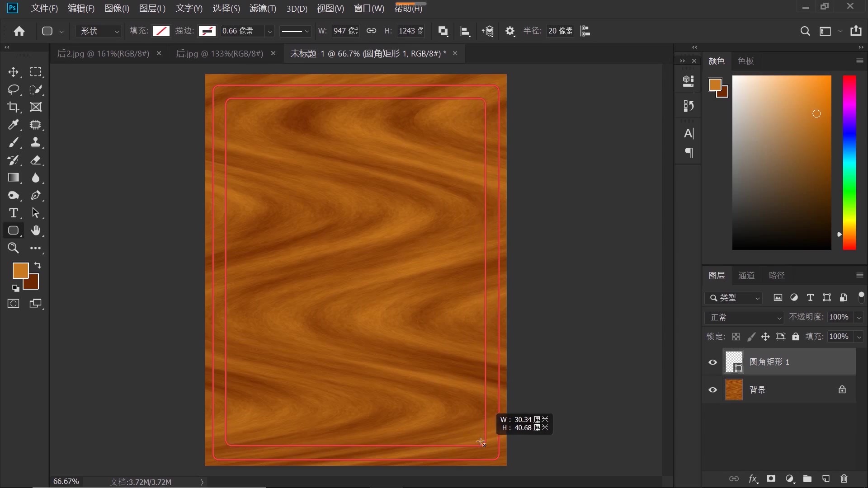Image resolution: width=868 pixels, height=488 pixels.
Task: Click the Zoom tool
Action: (x=13, y=248)
